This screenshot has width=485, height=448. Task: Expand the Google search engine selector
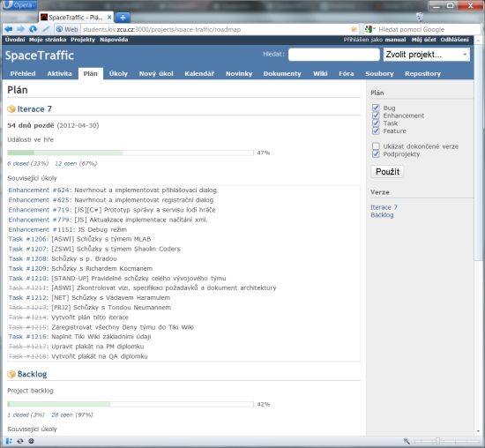point(370,29)
